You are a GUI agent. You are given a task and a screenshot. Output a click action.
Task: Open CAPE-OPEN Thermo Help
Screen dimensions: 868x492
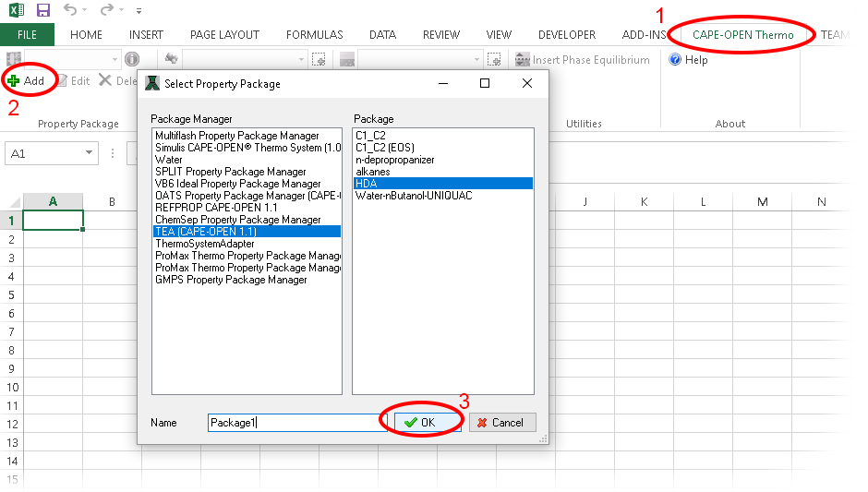[x=688, y=60]
